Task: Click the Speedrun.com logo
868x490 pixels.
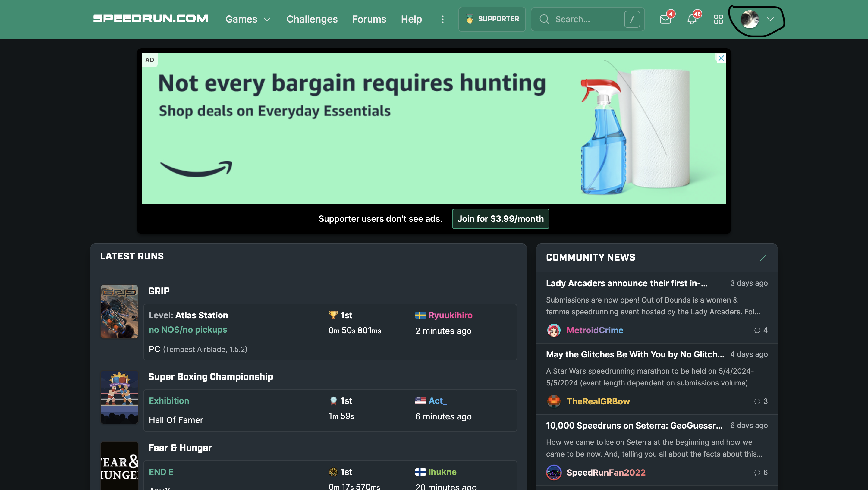Action: (x=150, y=18)
